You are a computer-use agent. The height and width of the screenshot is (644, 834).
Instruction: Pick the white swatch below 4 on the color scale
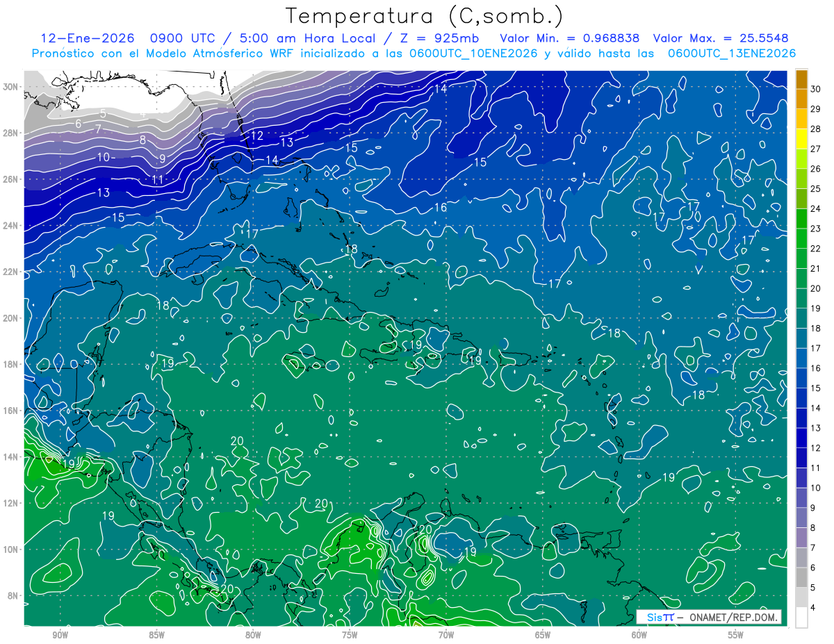pyautogui.click(x=802, y=618)
